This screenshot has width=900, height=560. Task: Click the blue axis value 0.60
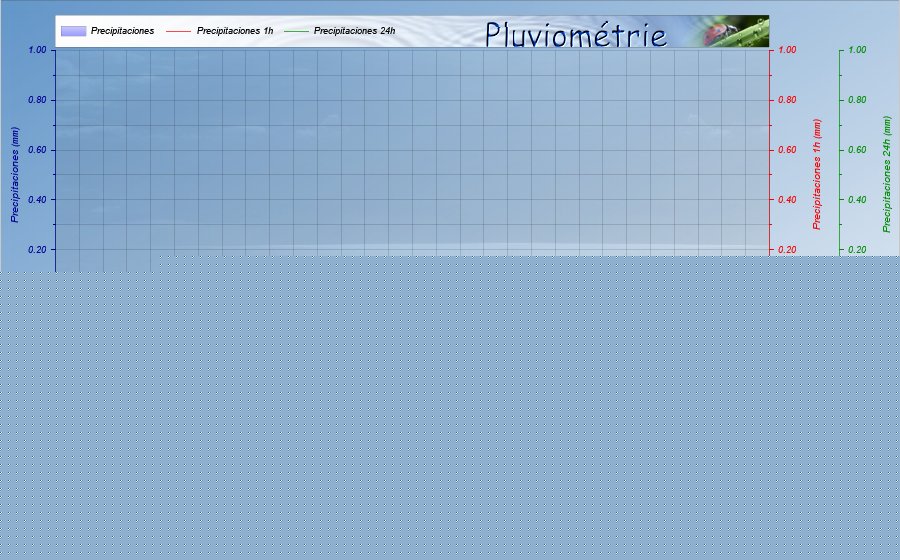pos(37,150)
